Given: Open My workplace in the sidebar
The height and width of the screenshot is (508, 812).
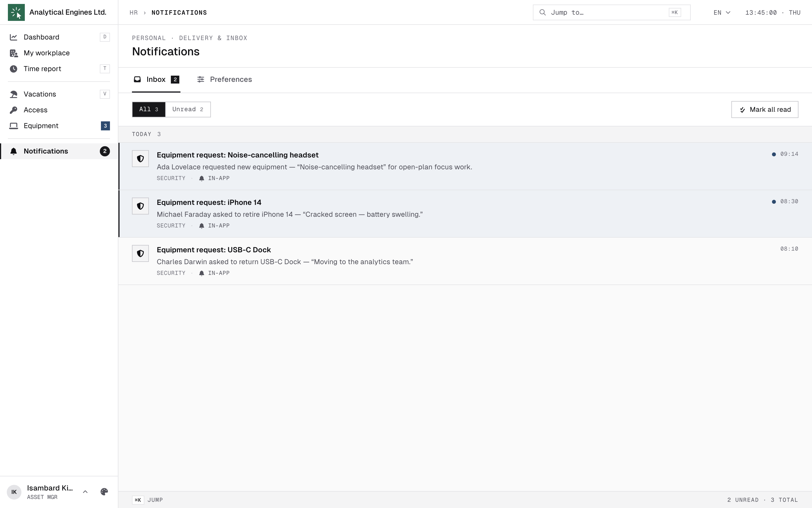Looking at the screenshot, I should [59, 53].
